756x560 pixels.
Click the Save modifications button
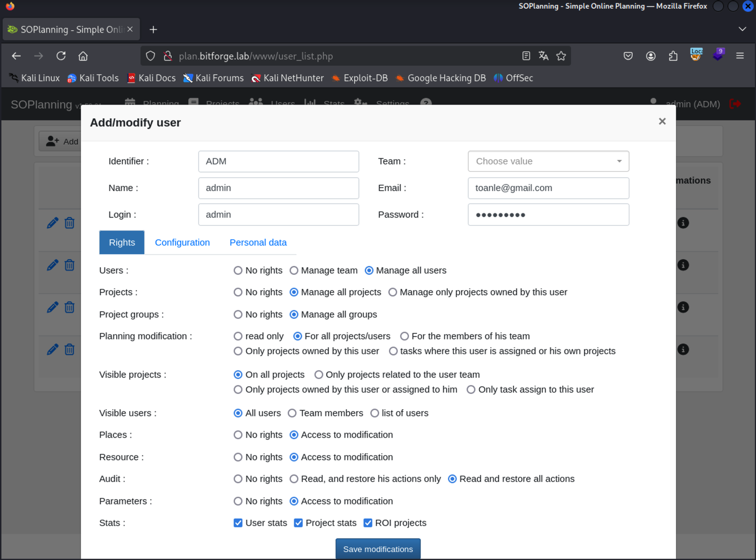(378, 549)
